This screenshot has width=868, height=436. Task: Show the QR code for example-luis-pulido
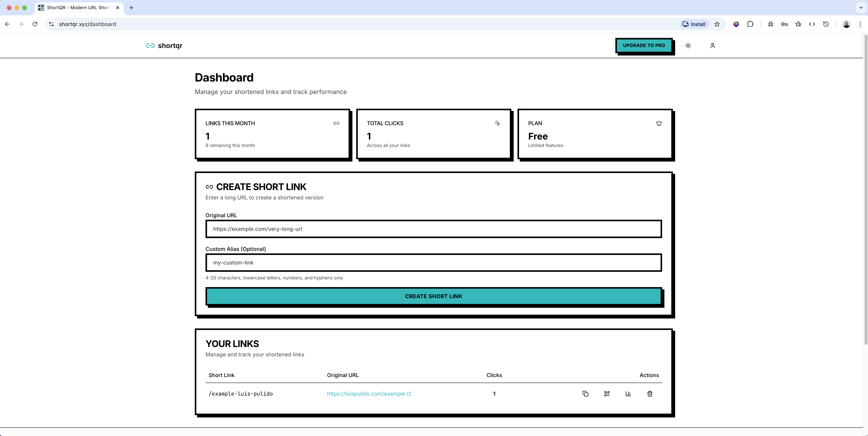point(607,394)
